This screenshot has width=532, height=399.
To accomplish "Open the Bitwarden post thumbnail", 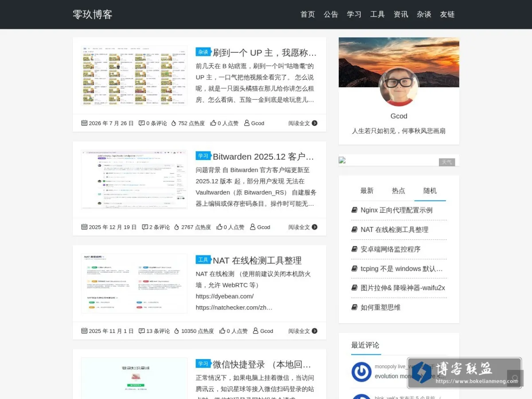I will (134, 179).
